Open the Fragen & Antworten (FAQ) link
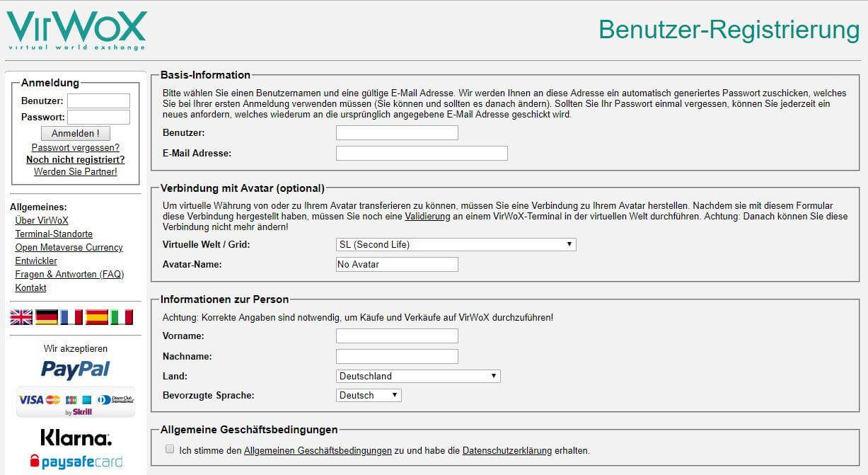 [x=69, y=274]
